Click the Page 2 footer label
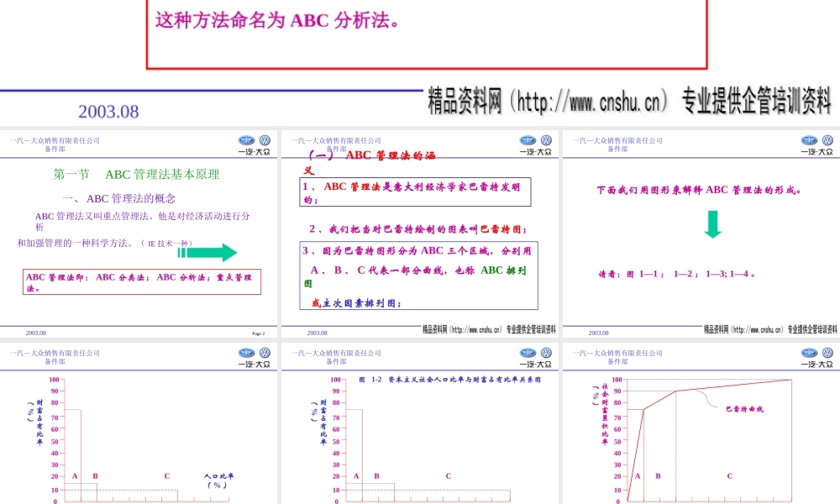 pos(258,333)
